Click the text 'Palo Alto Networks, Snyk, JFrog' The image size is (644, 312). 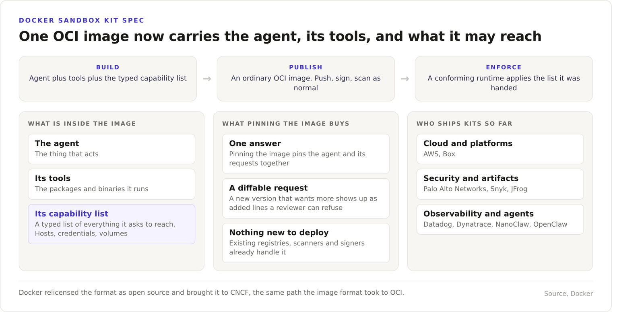click(x=475, y=189)
